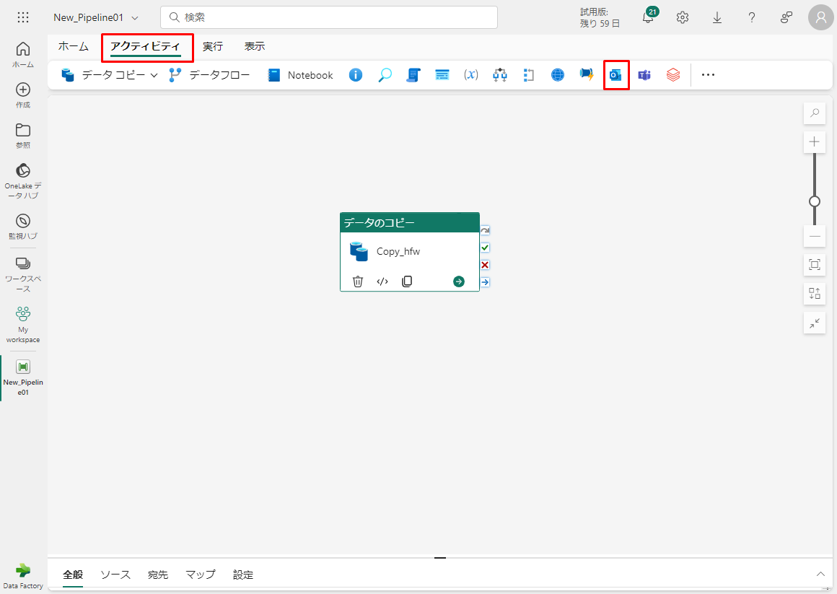The width and height of the screenshot is (837, 594).
Task: Clone the Copy_hfw activity using copy icon
Action: [407, 281]
